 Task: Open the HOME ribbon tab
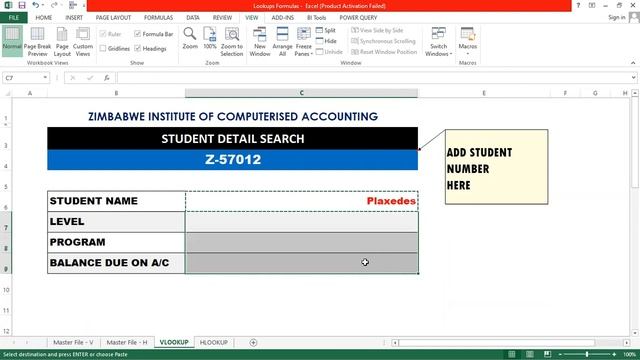point(43,18)
